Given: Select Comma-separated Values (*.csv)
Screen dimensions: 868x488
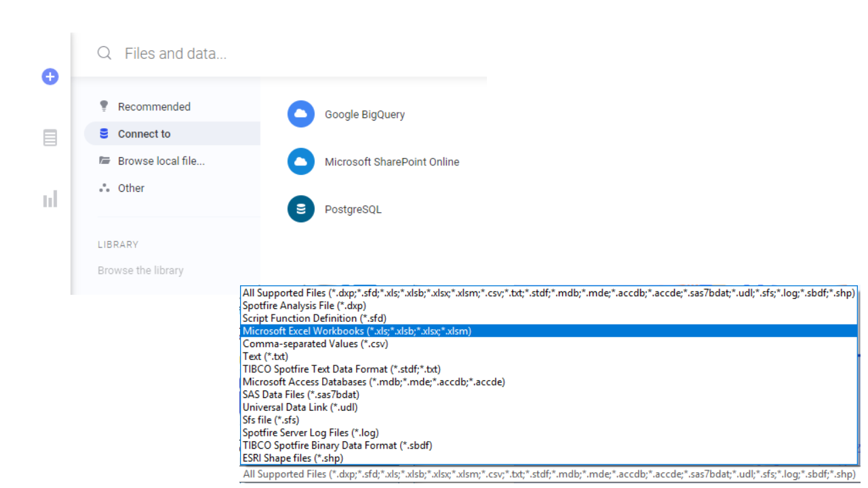Looking at the screenshot, I should tap(549, 344).
